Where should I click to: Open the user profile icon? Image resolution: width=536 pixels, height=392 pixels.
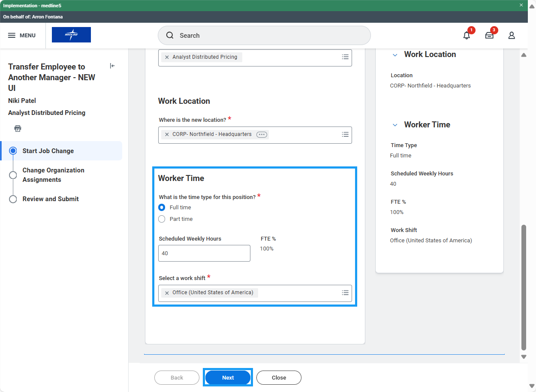click(512, 36)
